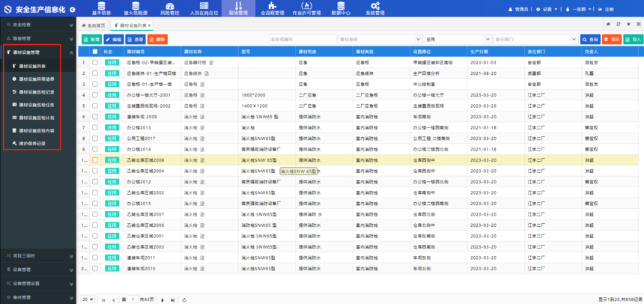The height and width of the screenshot is (304, 644).
Task: Open the page size dropdown showing 20
Action: coord(88,300)
